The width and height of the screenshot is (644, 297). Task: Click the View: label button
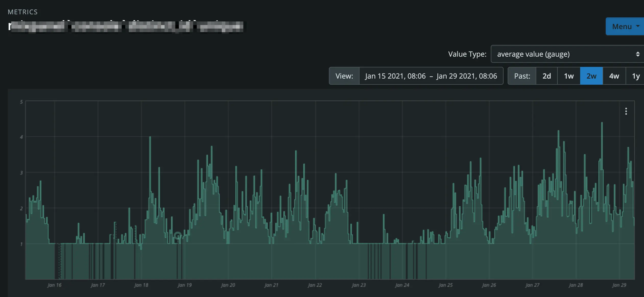(x=344, y=76)
